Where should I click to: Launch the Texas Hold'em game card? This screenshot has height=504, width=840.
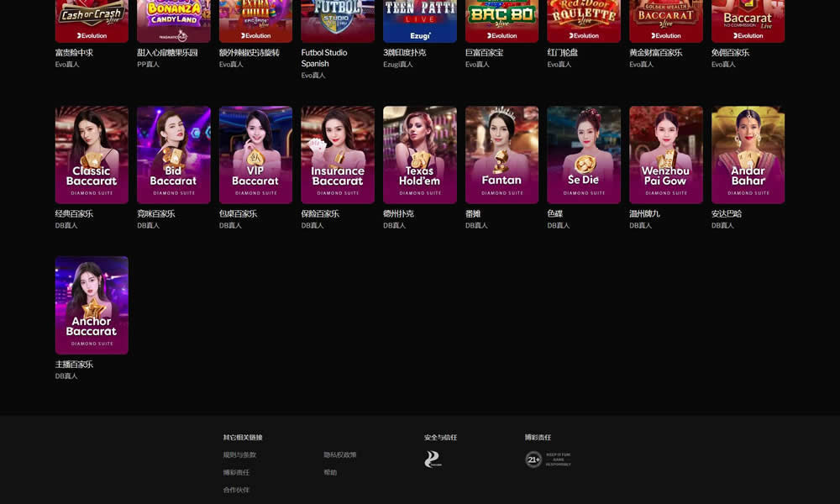(420, 155)
